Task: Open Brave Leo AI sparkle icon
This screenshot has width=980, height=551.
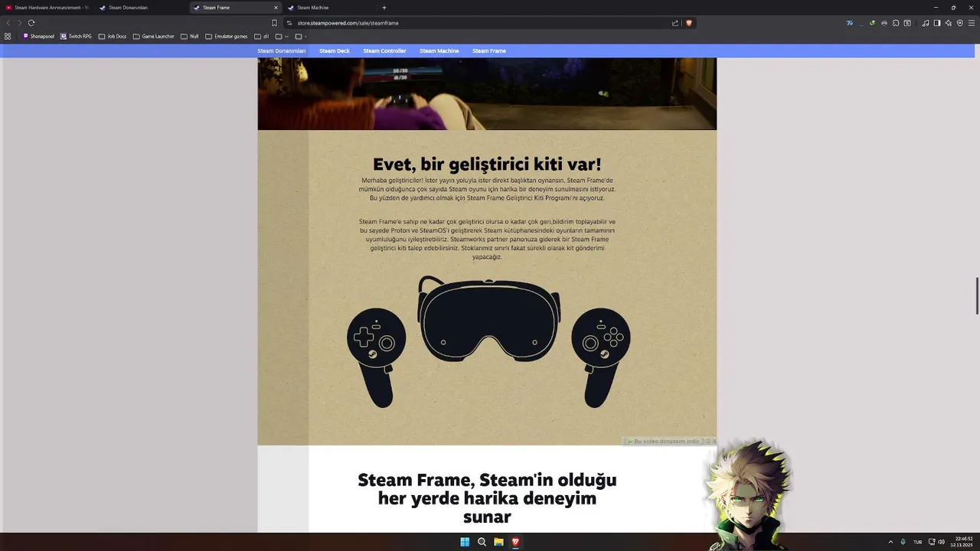Action: coord(949,23)
